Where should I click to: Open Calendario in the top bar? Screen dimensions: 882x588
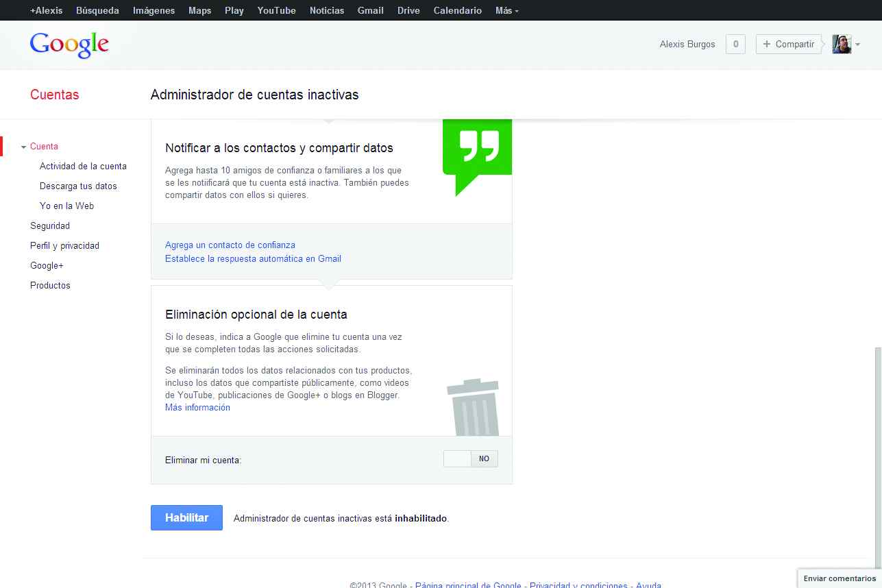(458, 10)
